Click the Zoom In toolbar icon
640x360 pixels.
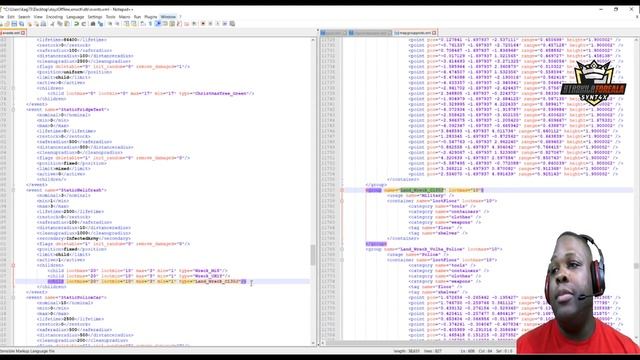click(110, 24)
